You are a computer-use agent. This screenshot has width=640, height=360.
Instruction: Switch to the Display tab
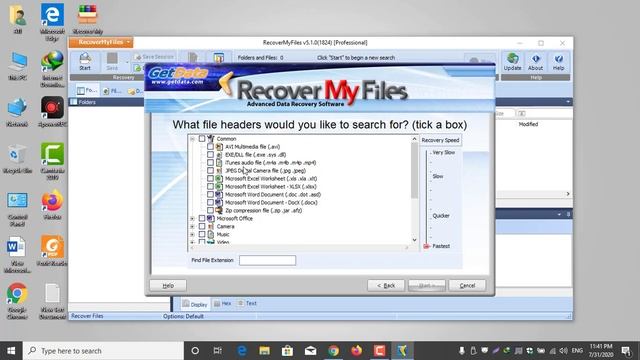[x=195, y=304]
